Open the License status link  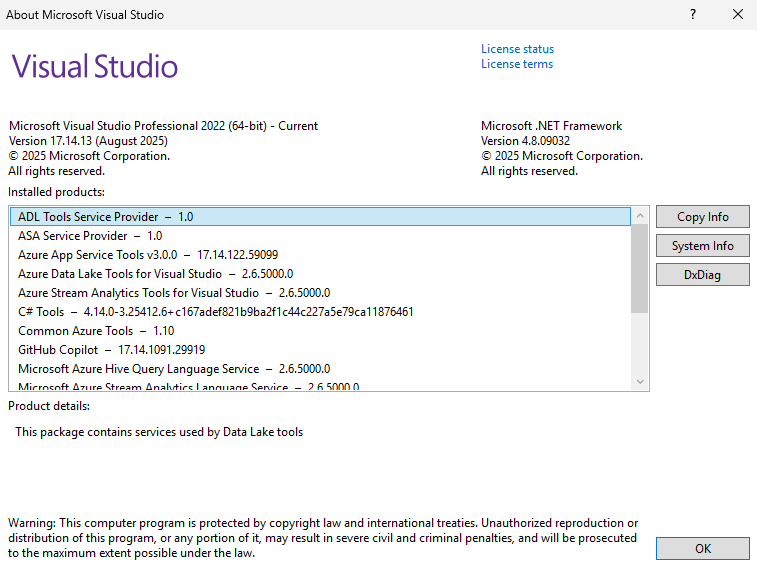pyautogui.click(x=517, y=49)
